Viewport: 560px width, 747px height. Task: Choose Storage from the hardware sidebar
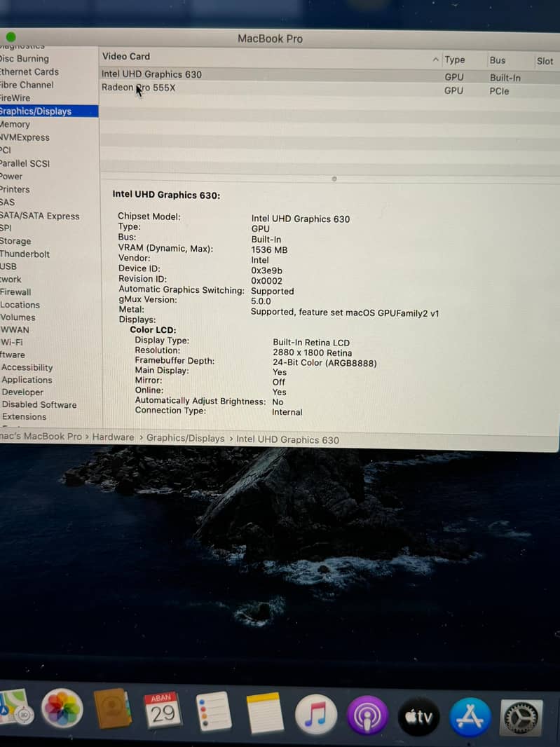(15, 241)
